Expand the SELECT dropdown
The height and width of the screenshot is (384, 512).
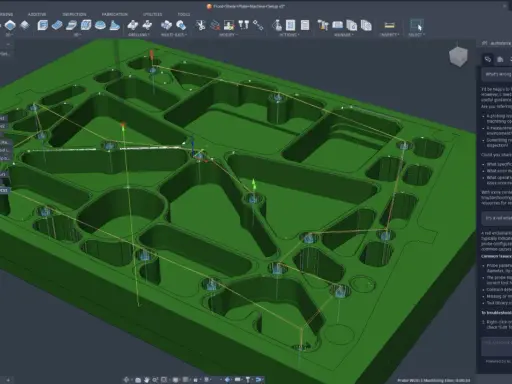(x=416, y=35)
